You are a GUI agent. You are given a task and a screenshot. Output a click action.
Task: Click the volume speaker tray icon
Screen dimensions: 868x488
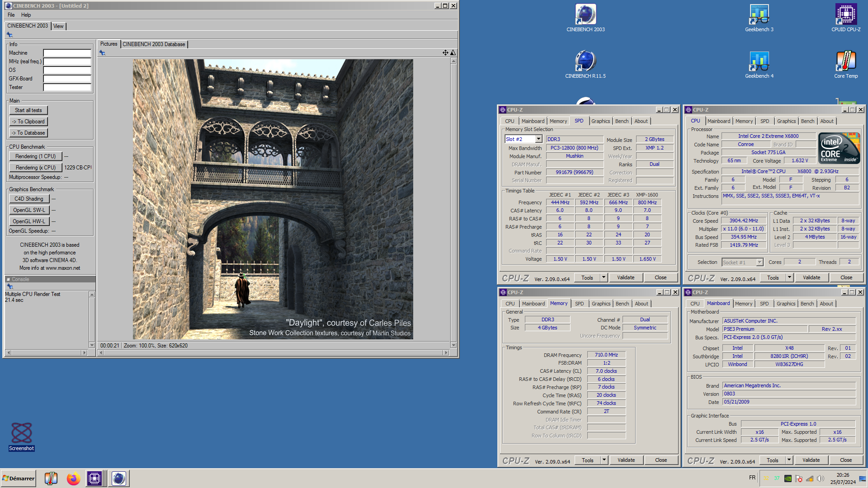[x=821, y=479]
